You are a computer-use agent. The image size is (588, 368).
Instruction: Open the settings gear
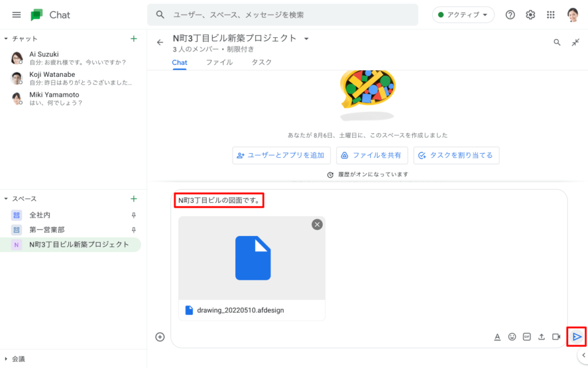pyautogui.click(x=530, y=14)
